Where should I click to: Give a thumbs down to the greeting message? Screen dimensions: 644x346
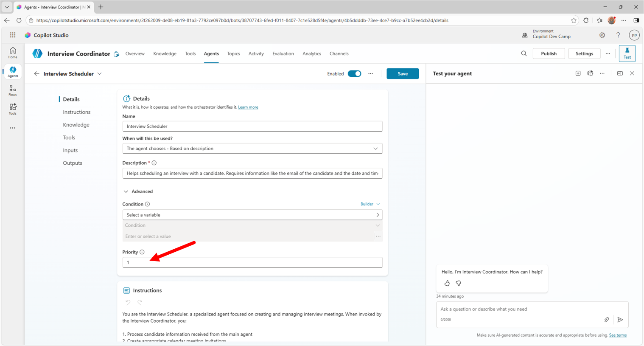pyautogui.click(x=459, y=283)
